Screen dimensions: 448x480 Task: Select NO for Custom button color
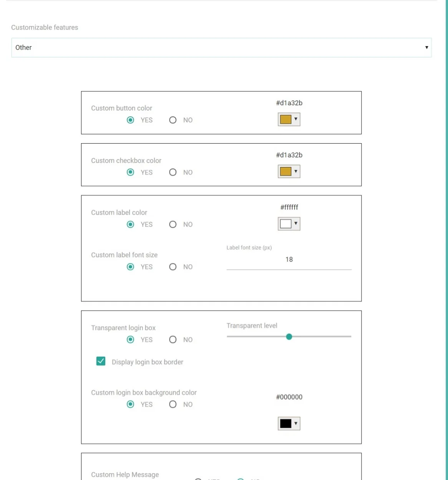pos(173,120)
